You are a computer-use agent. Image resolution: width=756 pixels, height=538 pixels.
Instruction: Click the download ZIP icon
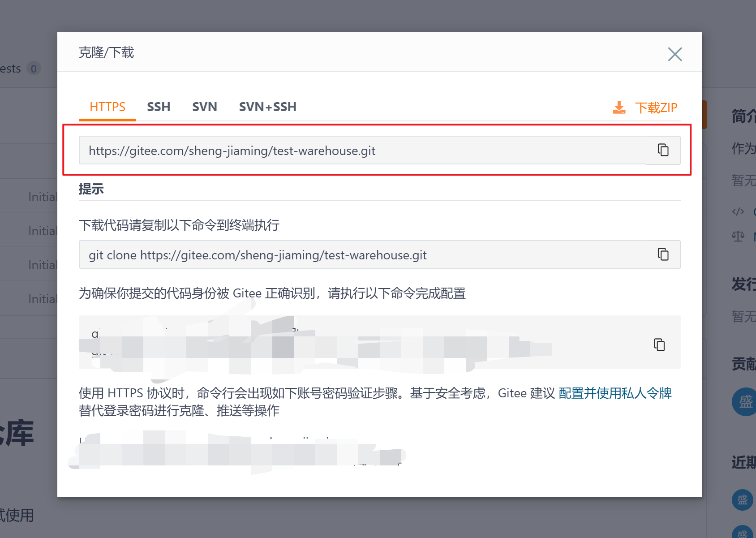(619, 108)
